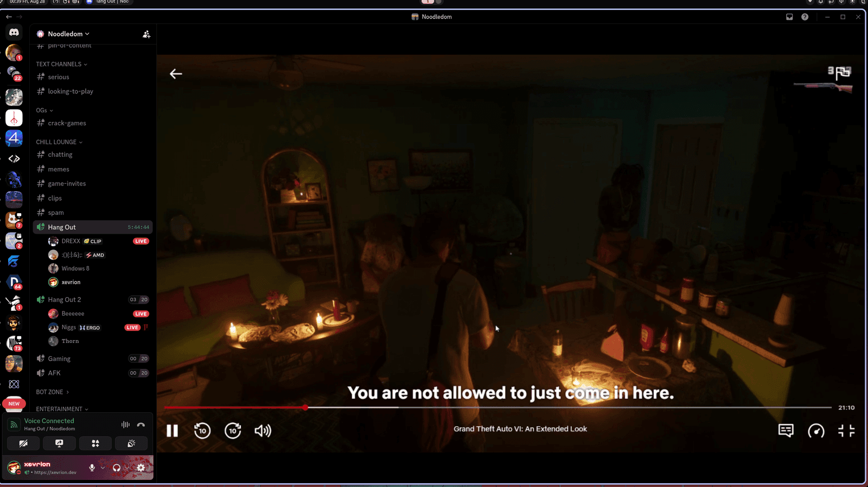Open the help icon in title bar
Image resolution: width=868 pixels, height=487 pixels.
805,17
